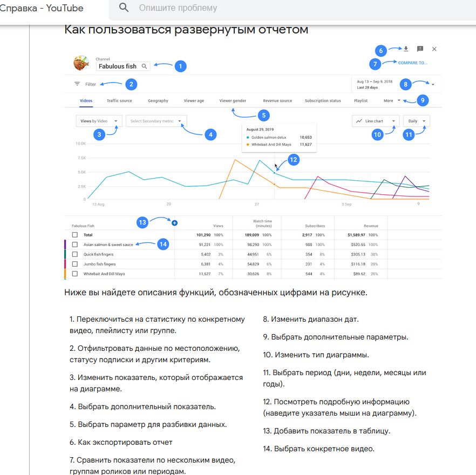The height and width of the screenshot is (475, 476).
Task: Switch to the Viewer gender tab
Action: point(233,100)
